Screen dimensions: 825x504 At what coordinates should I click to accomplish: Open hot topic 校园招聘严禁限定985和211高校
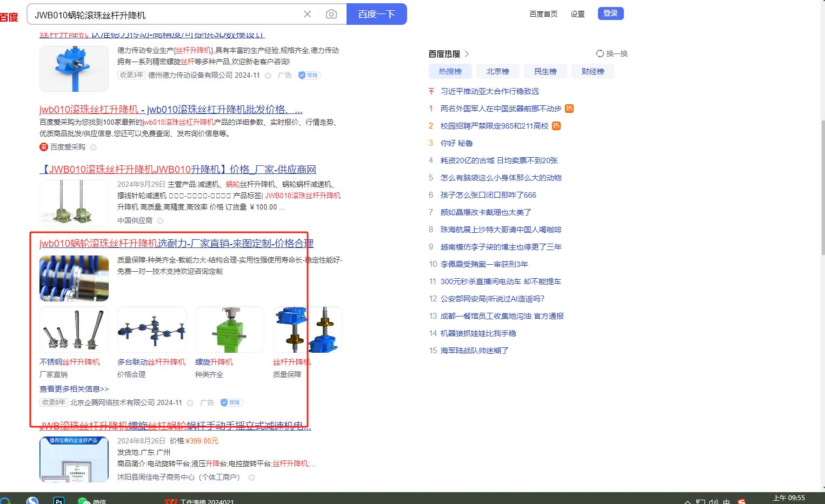[x=495, y=126]
